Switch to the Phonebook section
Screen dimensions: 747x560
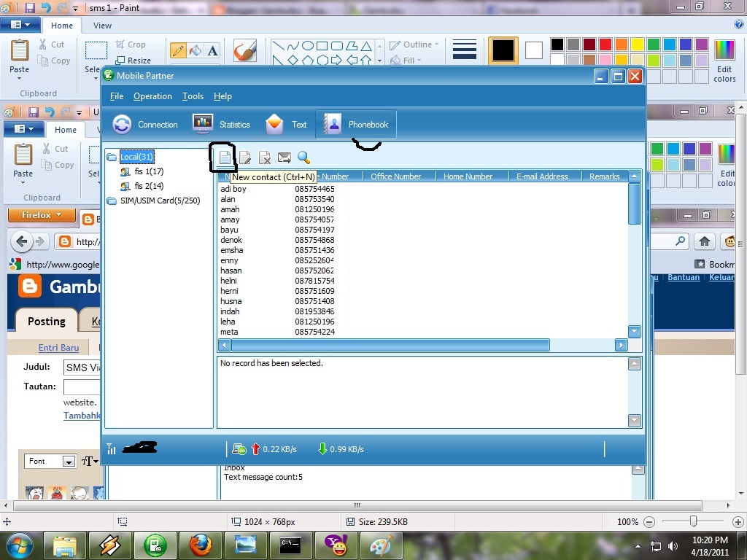pos(356,124)
